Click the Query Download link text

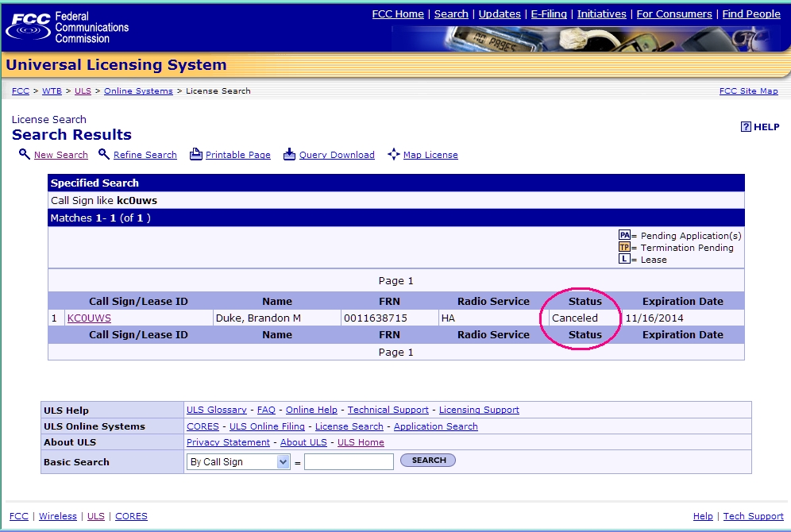[337, 155]
